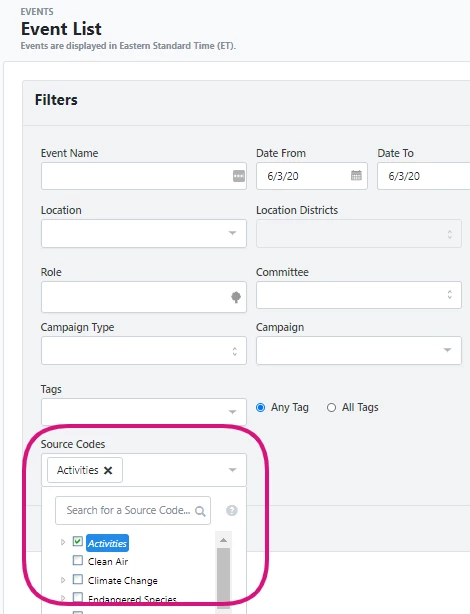The width and height of the screenshot is (470, 614).
Task: Uncheck the Activities checkbox
Action: tap(78, 542)
